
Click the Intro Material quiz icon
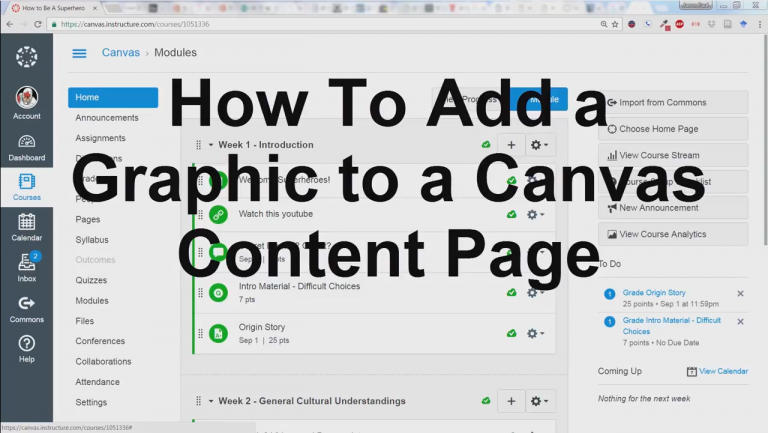[218, 293]
